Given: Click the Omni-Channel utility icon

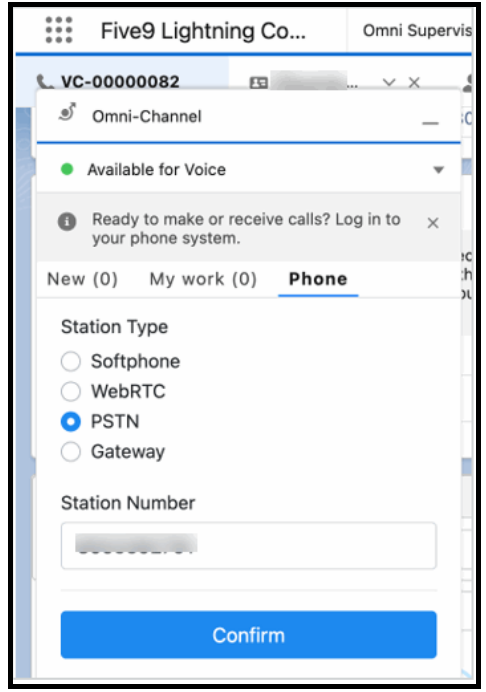Looking at the screenshot, I should point(68,113).
